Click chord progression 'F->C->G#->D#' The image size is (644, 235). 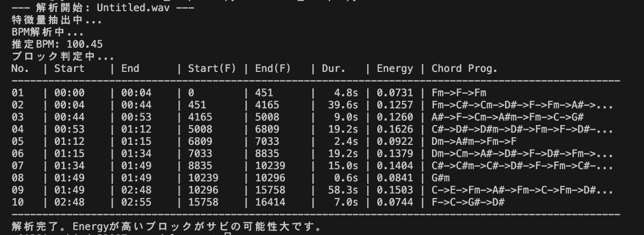[x=468, y=201]
